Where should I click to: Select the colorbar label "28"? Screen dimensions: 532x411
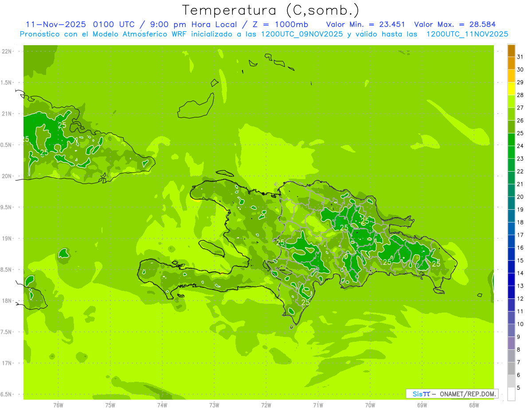[x=520, y=95]
